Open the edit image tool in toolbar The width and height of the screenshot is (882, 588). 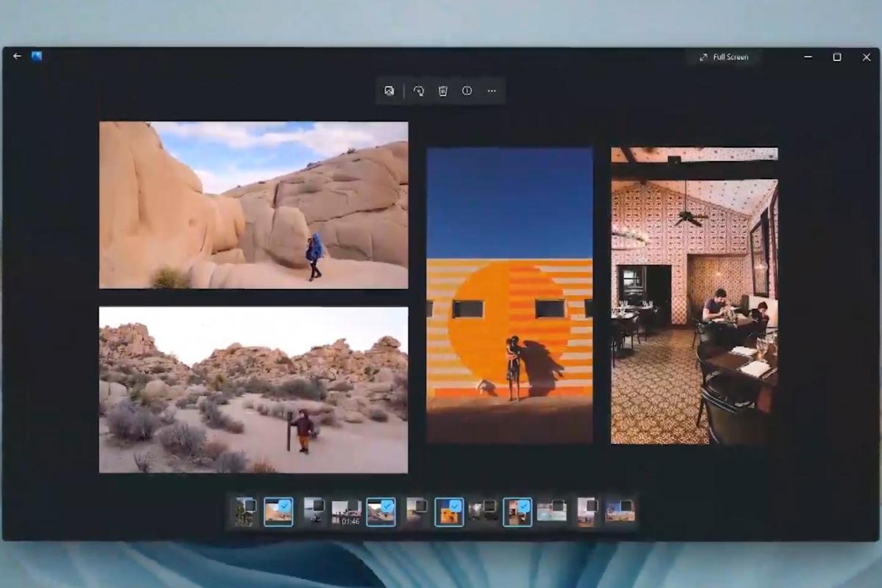tap(389, 91)
